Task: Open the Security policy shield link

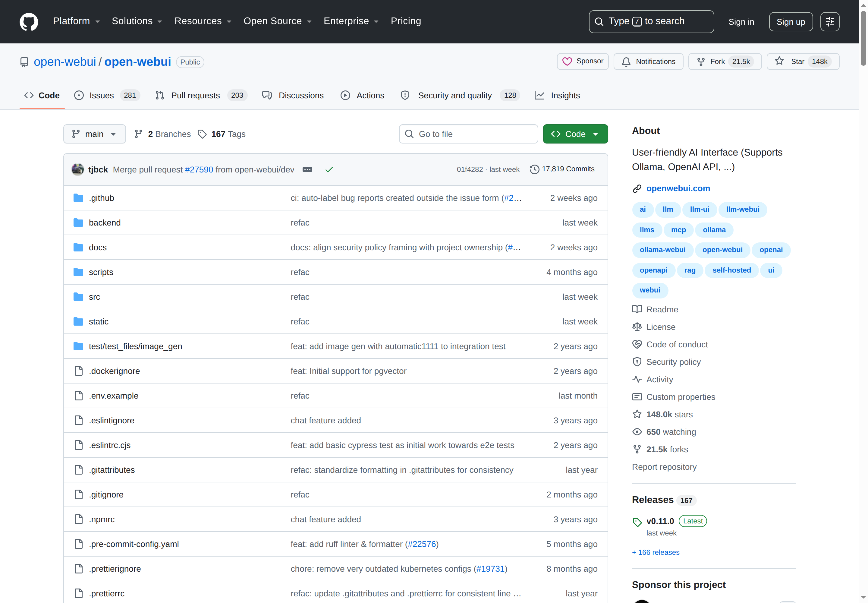Action: 666,362
